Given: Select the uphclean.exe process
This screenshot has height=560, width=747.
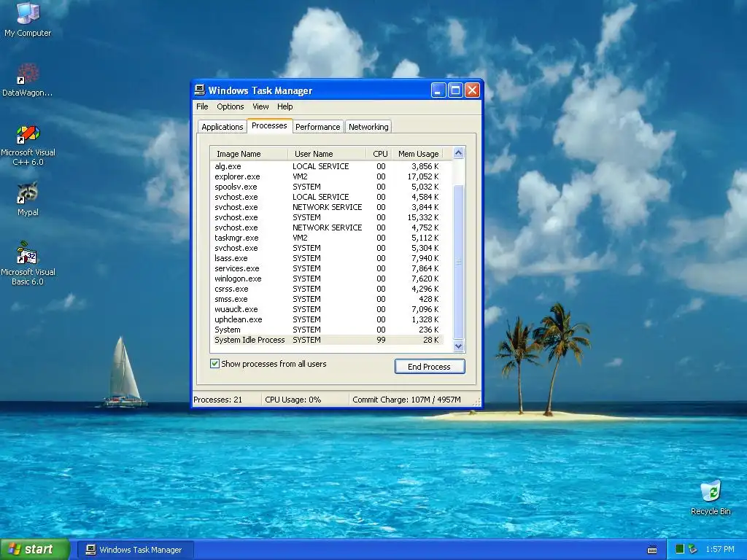Looking at the screenshot, I should [327, 319].
